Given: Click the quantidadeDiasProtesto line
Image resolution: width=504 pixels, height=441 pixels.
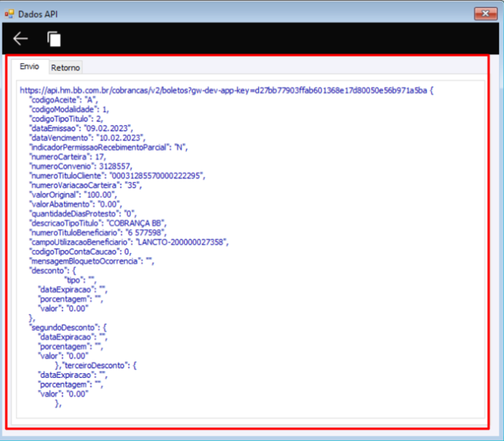Looking at the screenshot, I should click(83, 214).
